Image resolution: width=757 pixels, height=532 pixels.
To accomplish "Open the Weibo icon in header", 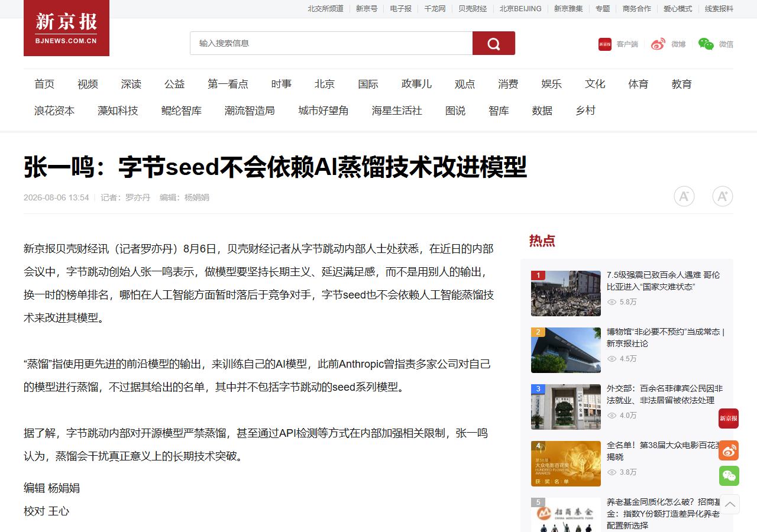I will coord(658,44).
